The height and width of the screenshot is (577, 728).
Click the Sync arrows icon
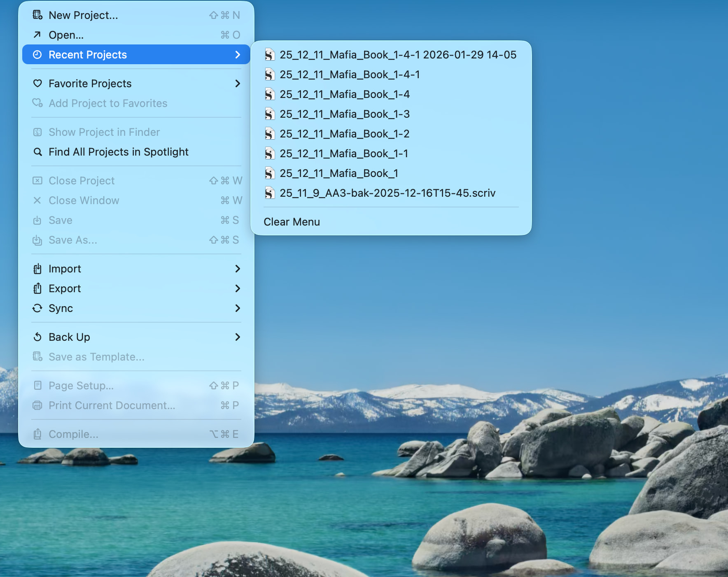[37, 308]
